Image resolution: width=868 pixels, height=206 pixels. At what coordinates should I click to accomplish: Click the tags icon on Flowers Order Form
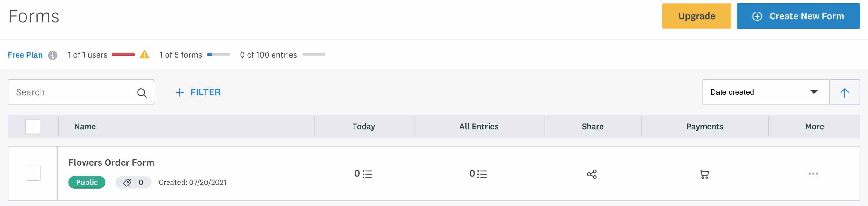[x=128, y=182]
